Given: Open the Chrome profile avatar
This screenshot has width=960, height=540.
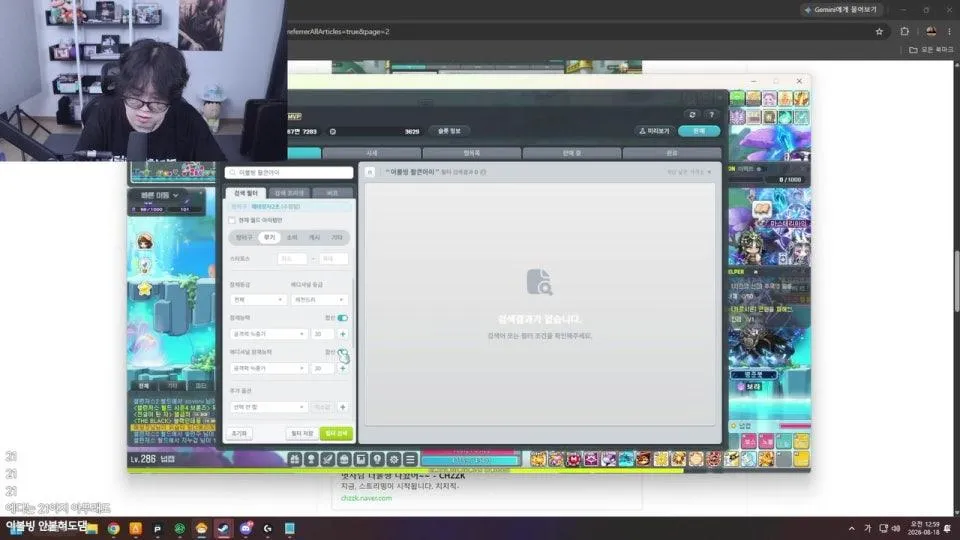Looking at the screenshot, I should [931, 31].
